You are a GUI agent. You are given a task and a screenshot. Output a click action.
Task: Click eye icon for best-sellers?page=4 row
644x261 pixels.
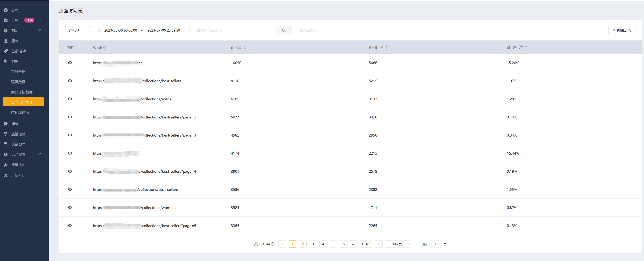(70, 171)
